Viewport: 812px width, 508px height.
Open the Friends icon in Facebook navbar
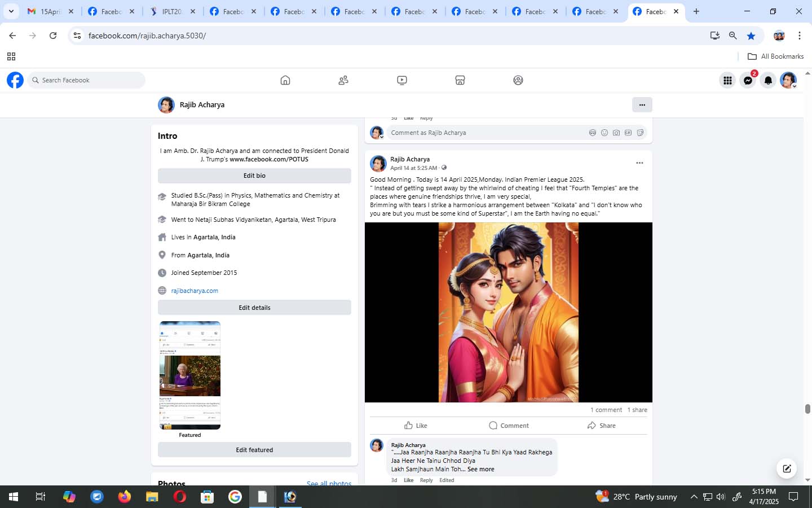(x=343, y=80)
